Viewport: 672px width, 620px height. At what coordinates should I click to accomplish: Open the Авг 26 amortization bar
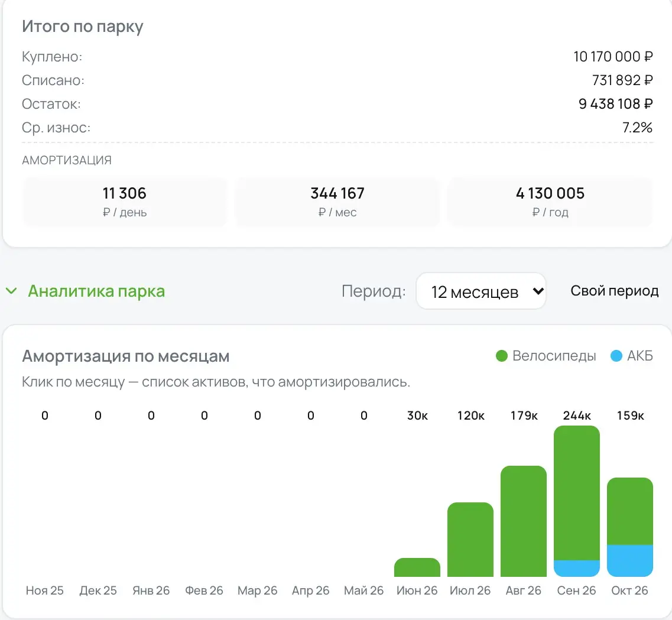coord(523,521)
